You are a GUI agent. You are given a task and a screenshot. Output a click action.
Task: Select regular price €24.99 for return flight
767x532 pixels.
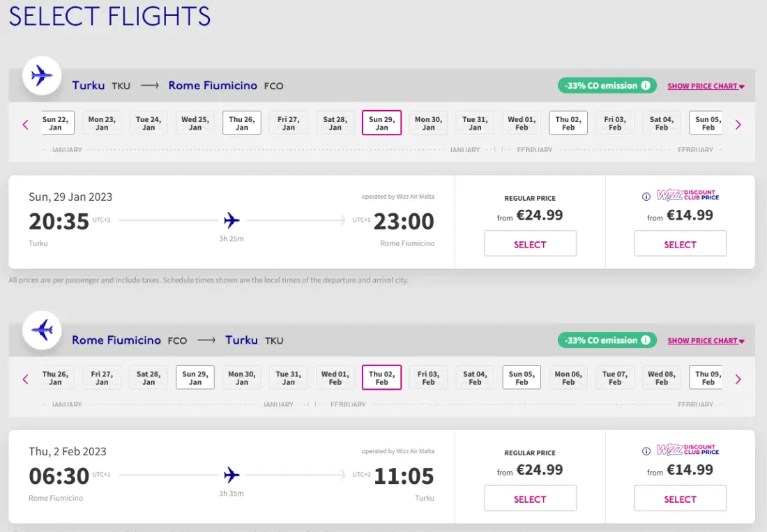coord(530,499)
